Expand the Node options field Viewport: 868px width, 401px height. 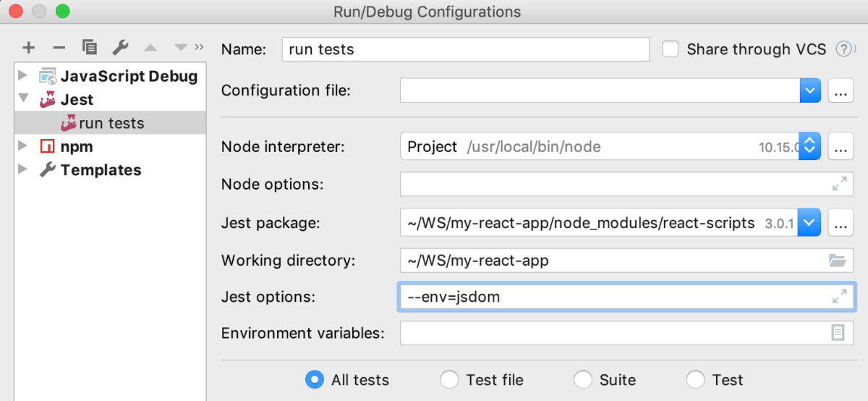pos(839,185)
